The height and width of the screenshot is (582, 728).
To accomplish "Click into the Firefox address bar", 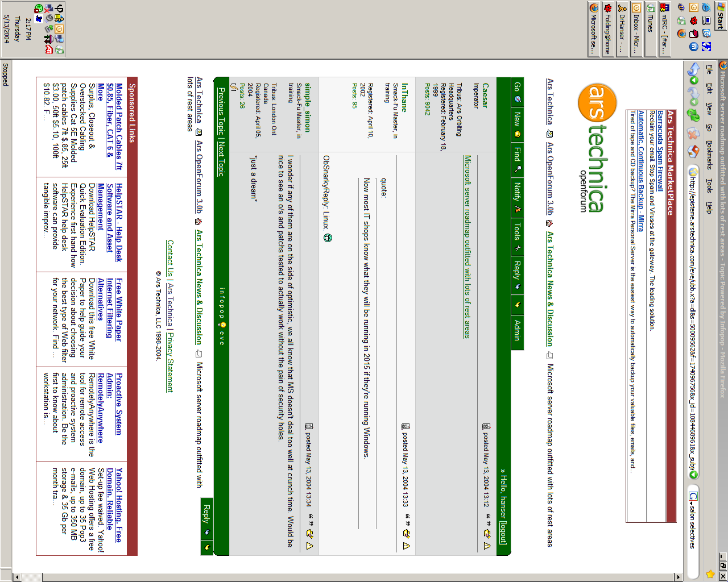I will coord(693,321).
